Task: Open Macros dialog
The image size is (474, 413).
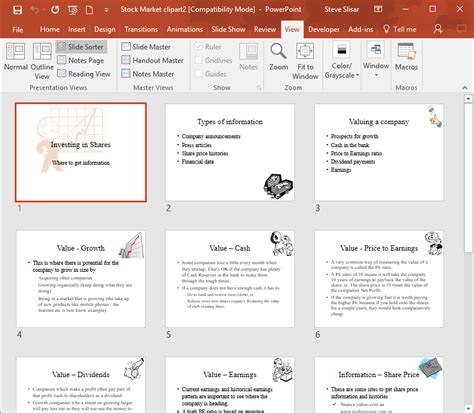Action: click(406, 57)
